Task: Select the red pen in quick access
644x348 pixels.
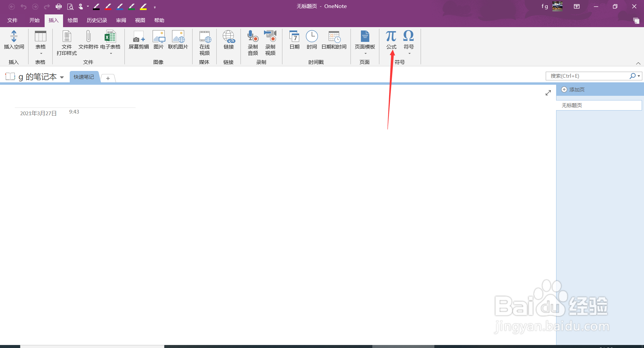Action: (108, 6)
